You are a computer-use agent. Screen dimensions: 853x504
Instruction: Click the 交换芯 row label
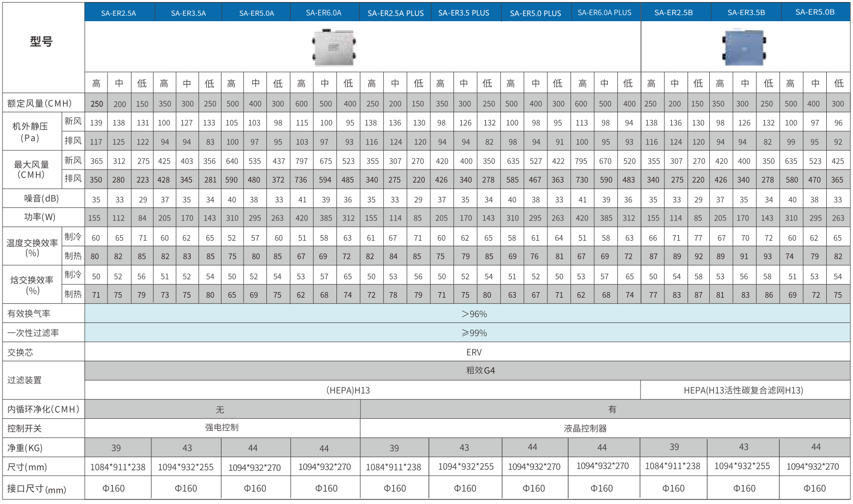point(20,352)
